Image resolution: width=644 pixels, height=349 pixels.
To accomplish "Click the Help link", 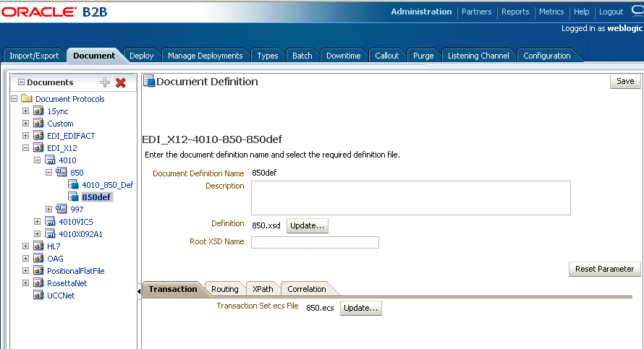I will pyautogui.click(x=581, y=12).
